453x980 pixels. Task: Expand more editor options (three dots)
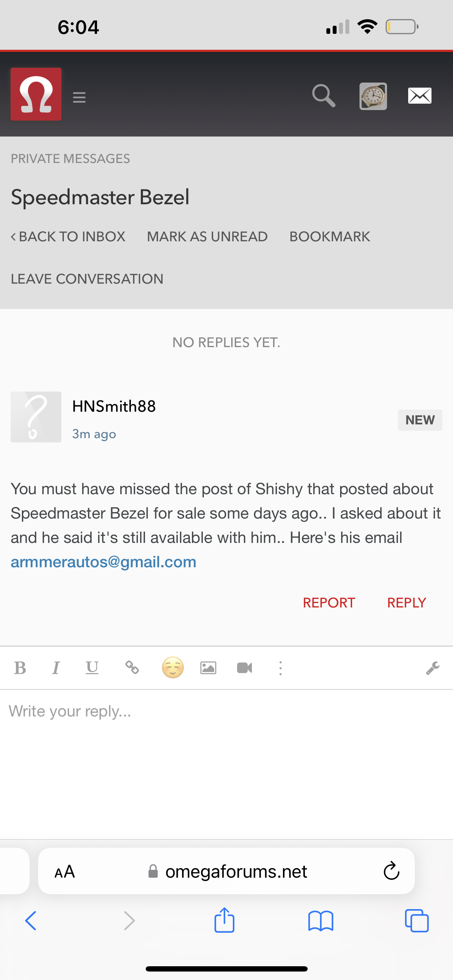280,668
